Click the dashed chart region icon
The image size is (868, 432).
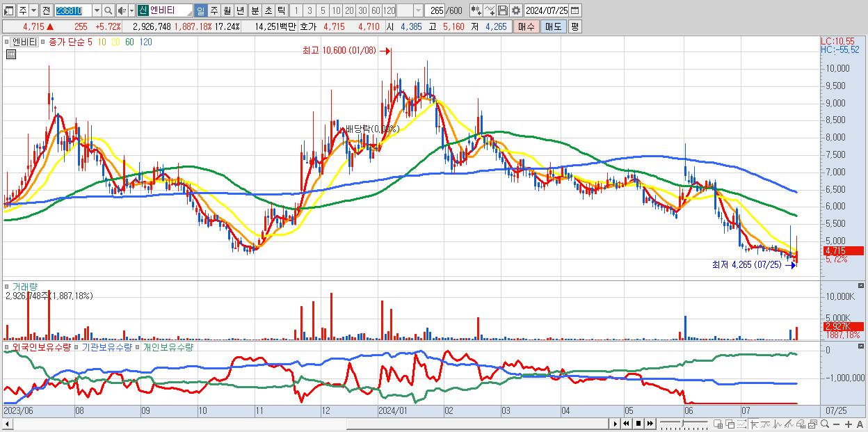[x=741, y=424]
